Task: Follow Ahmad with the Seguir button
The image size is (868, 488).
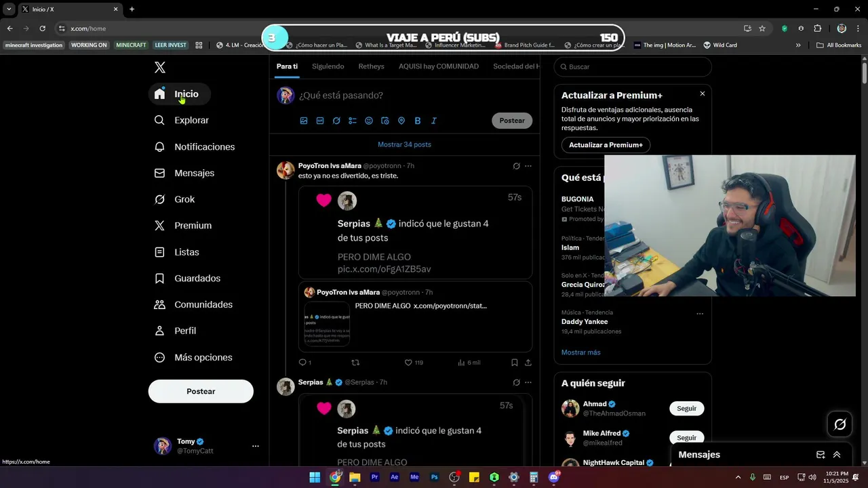Action: [x=687, y=409]
